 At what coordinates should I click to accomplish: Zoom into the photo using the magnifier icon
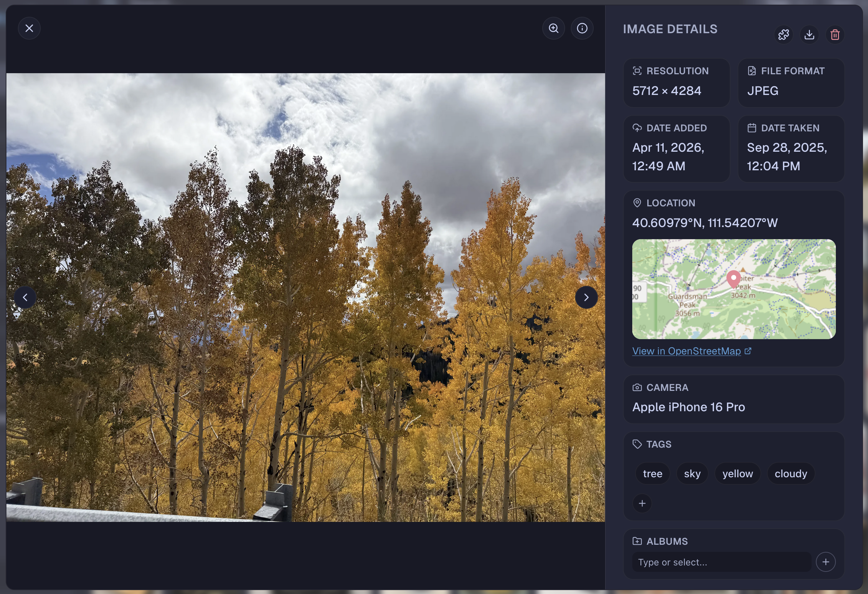pyautogui.click(x=554, y=28)
